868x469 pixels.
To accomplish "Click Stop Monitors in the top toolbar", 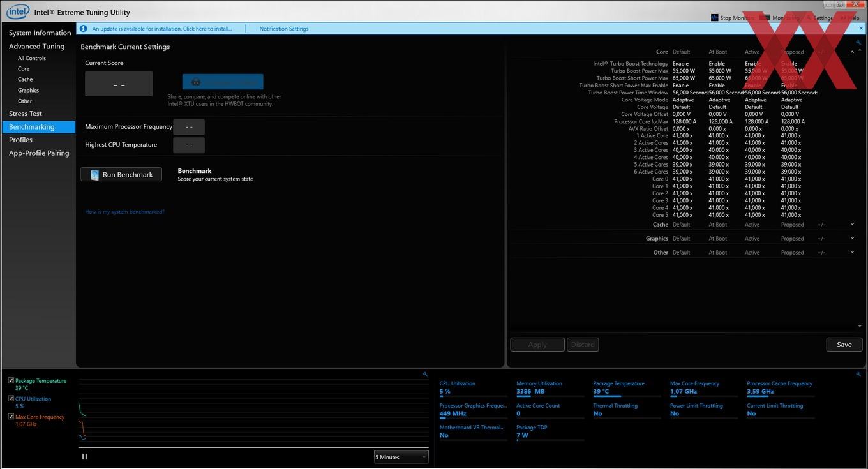I will click(x=733, y=18).
